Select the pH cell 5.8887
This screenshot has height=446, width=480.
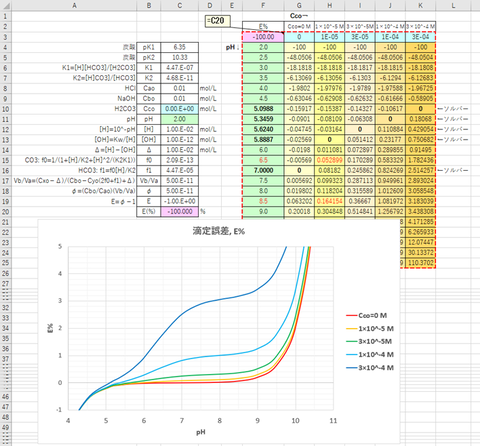pos(263,140)
